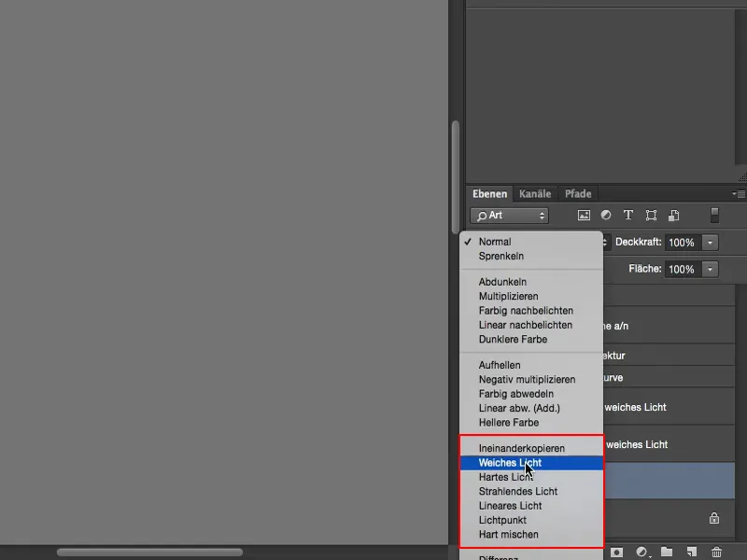Choose Sprenkeln blend mode
The height and width of the screenshot is (560, 747).
(531, 256)
